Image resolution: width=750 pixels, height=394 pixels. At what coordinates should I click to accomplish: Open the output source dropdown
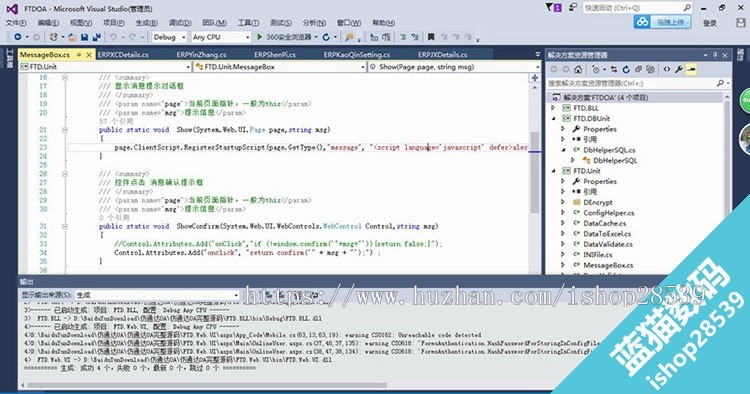pos(157,295)
